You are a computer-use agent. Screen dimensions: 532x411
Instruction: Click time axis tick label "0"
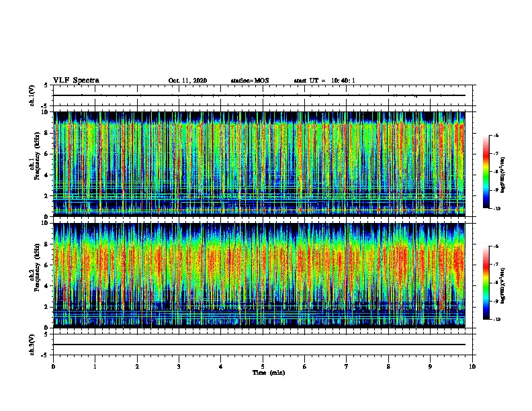[x=53, y=367]
